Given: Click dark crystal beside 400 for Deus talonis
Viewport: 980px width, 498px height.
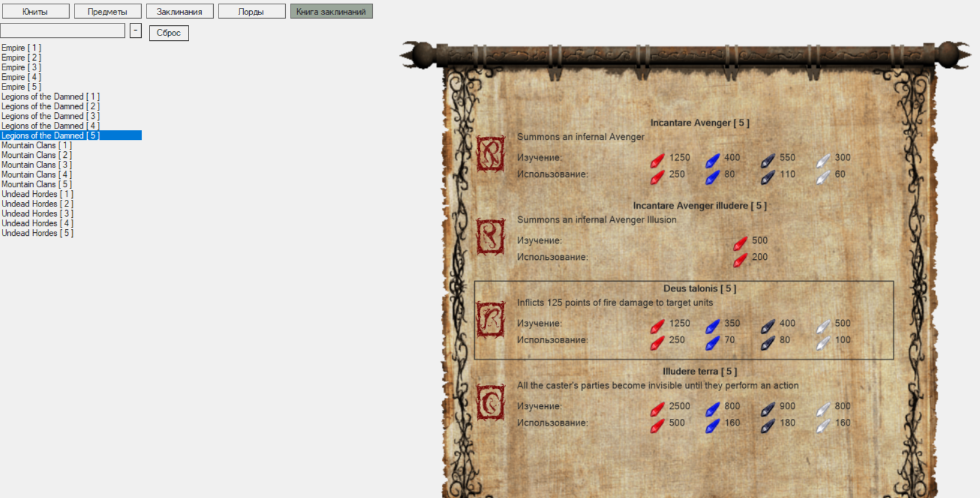Looking at the screenshot, I should 767,326.
